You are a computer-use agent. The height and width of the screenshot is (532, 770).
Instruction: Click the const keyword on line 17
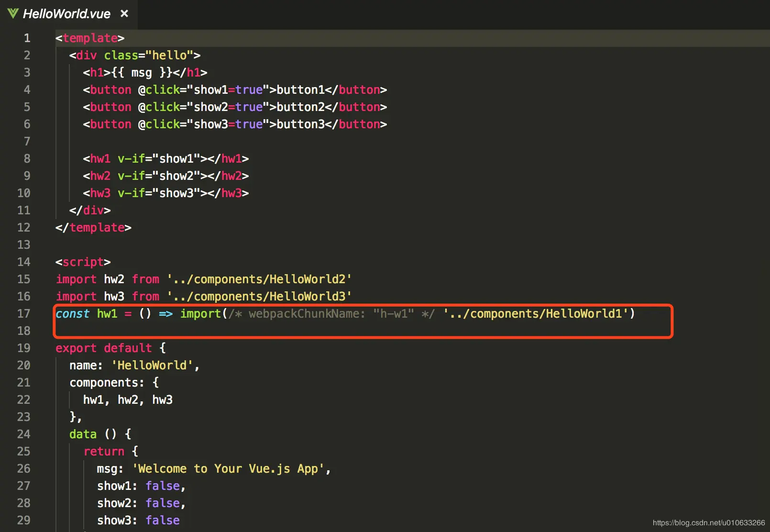(73, 314)
